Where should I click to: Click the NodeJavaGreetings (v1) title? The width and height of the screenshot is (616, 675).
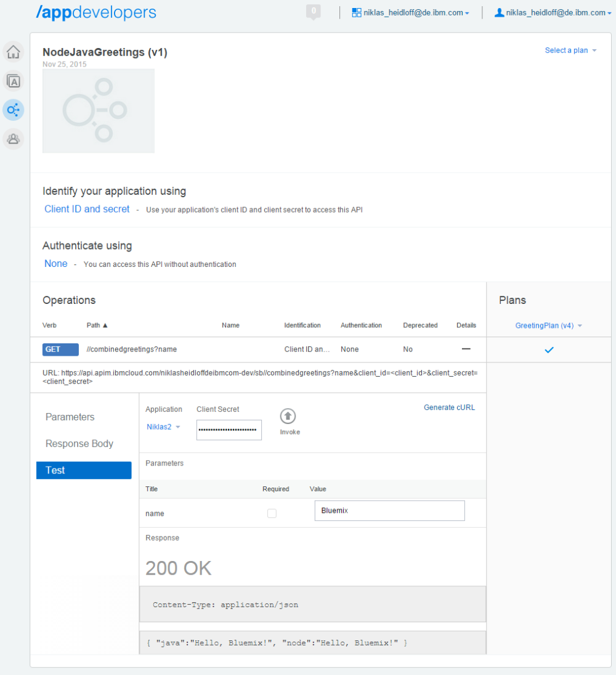click(105, 52)
